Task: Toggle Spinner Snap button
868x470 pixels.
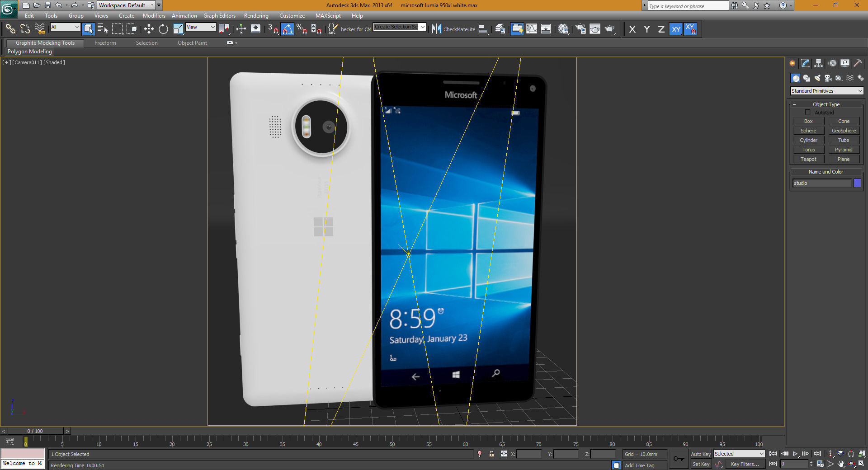Action: point(316,29)
